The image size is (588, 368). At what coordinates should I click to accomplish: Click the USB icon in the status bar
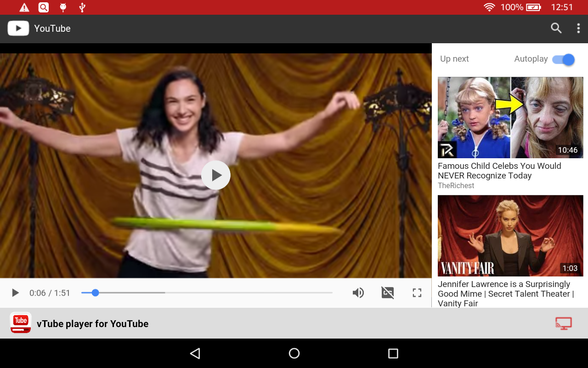pyautogui.click(x=82, y=7)
